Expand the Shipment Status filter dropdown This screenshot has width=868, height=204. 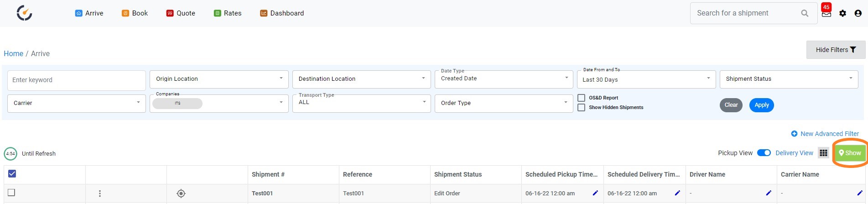click(789, 79)
